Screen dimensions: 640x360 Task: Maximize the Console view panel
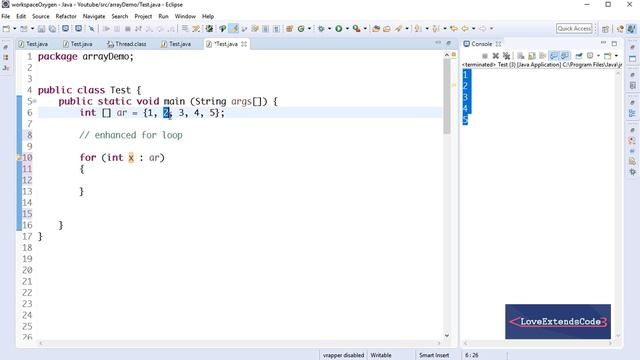[x=614, y=43]
